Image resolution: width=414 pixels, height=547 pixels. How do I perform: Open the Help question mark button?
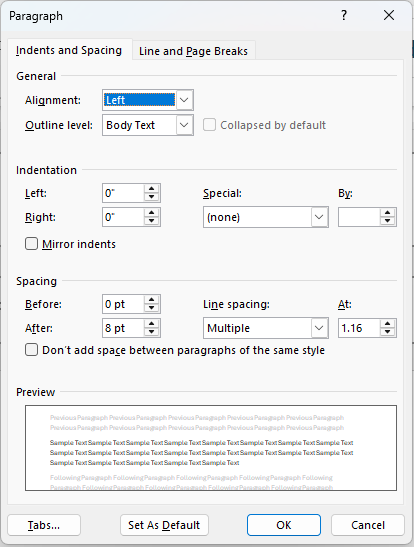[344, 15]
